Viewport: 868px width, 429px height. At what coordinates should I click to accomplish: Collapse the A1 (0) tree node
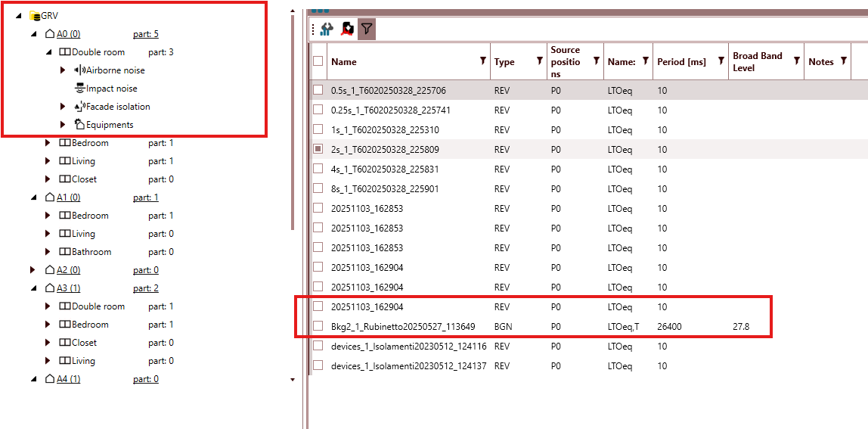pyautogui.click(x=33, y=197)
